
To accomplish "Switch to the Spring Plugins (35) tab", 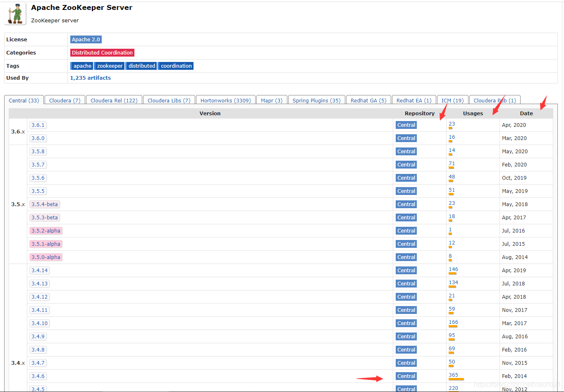I will 317,100.
